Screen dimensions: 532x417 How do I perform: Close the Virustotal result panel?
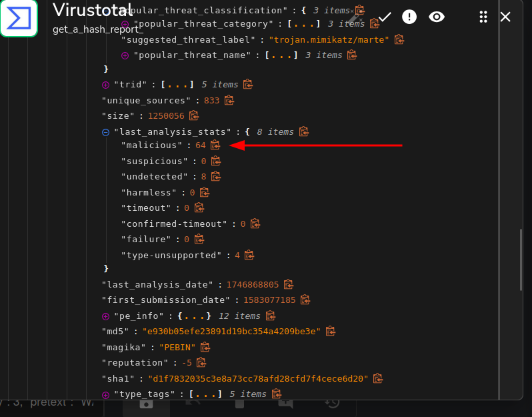tap(505, 17)
